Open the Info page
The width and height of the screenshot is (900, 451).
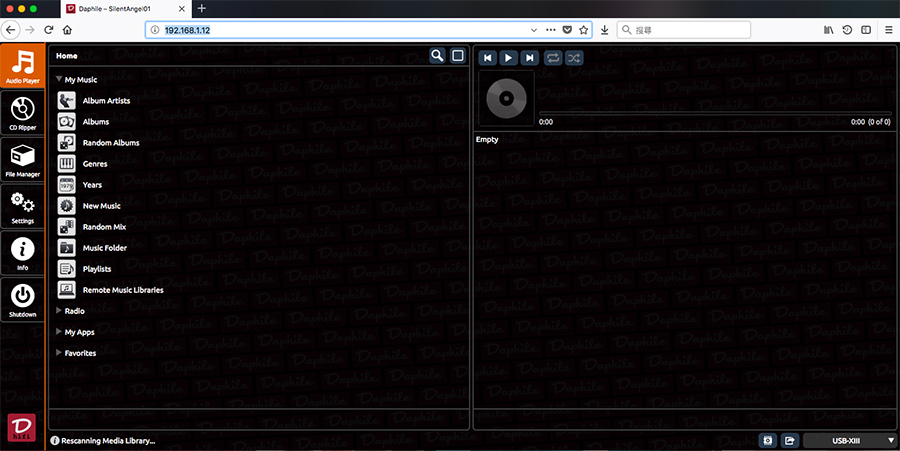click(x=22, y=253)
